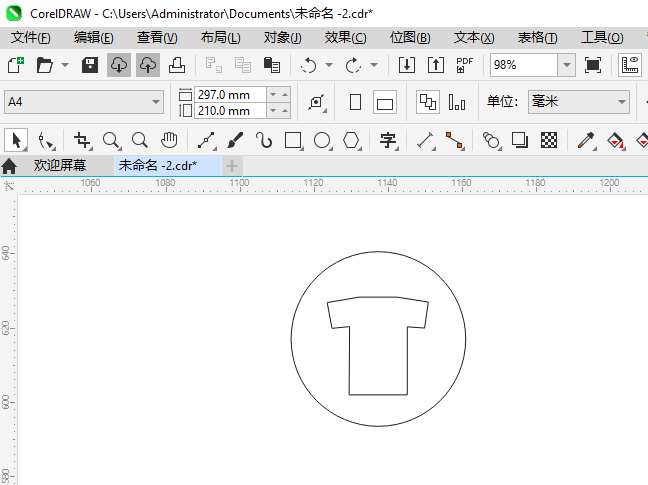
Task: Increase page width with up stepper
Action: point(285,95)
